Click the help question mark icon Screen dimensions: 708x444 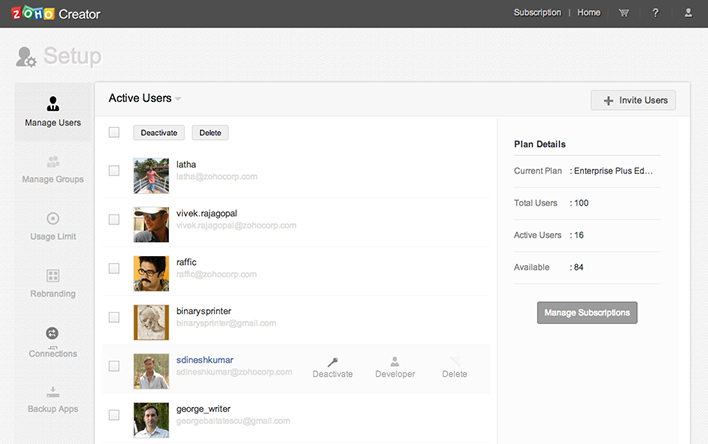655,13
